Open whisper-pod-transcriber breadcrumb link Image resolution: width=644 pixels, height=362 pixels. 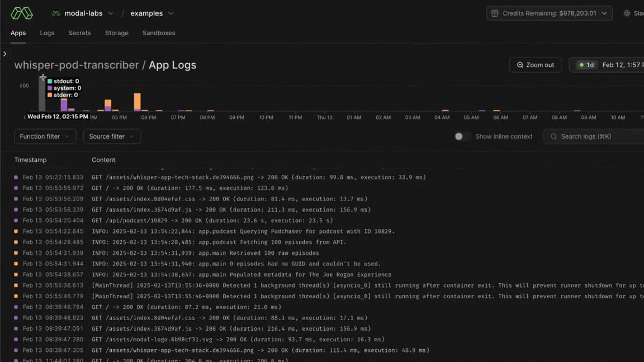tap(77, 65)
